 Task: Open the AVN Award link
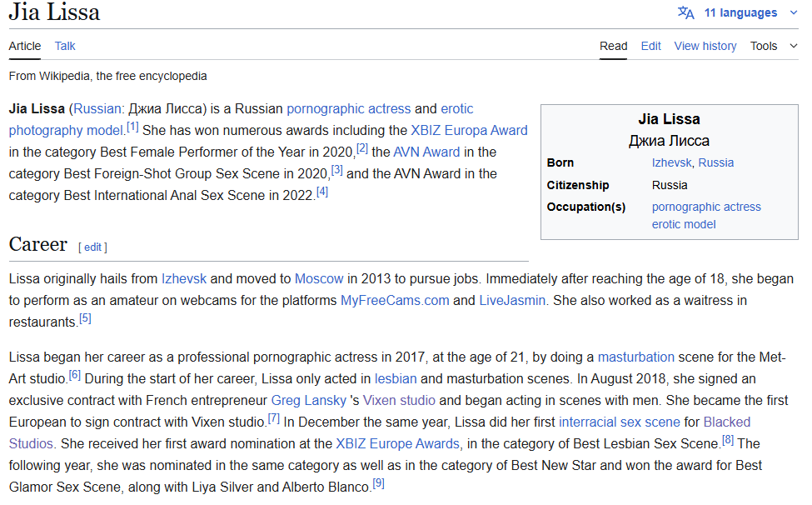[x=426, y=152]
